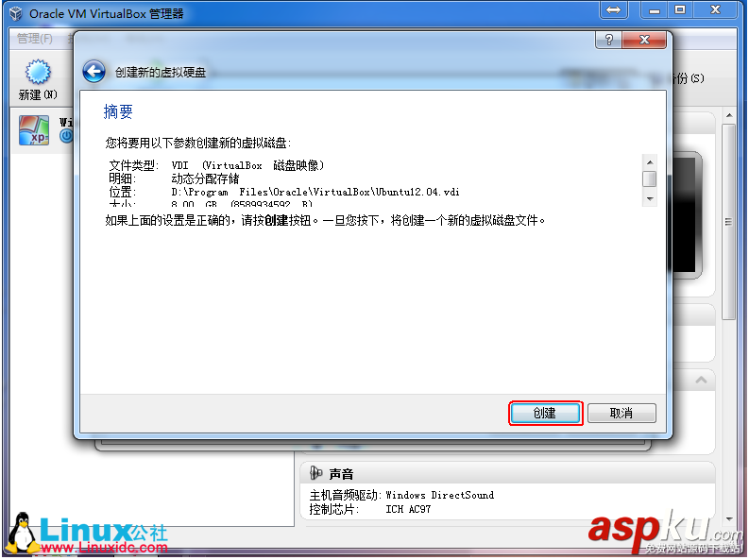The height and width of the screenshot is (560, 749).
Task: Minimize the VirtualBox manager window
Action: pyautogui.click(x=654, y=9)
